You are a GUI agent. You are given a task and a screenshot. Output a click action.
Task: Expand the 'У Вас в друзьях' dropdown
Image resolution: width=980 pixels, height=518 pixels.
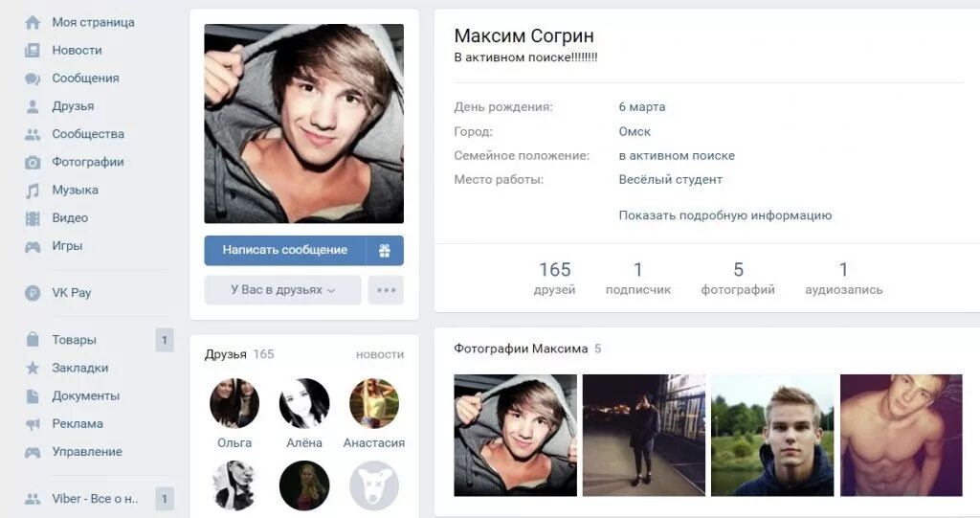click(x=282, y=290)
